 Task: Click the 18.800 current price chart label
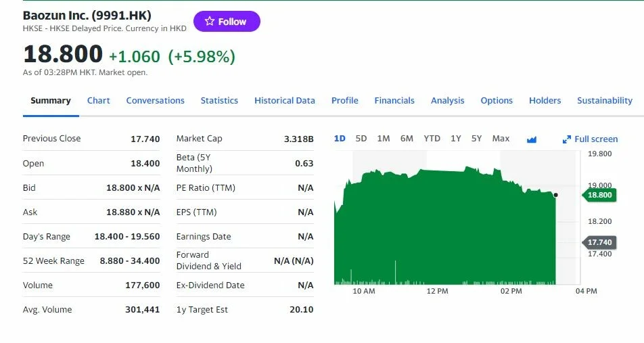599,195
